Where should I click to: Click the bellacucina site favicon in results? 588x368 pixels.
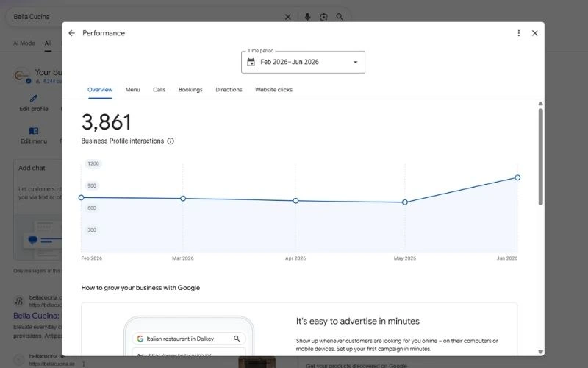point(19,301)
